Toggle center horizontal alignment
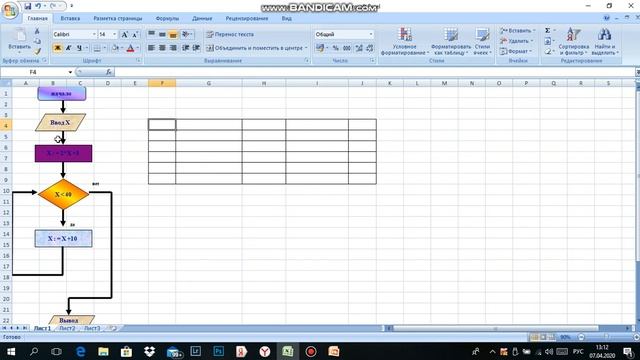640x360 pixels. tap(162, 48)
